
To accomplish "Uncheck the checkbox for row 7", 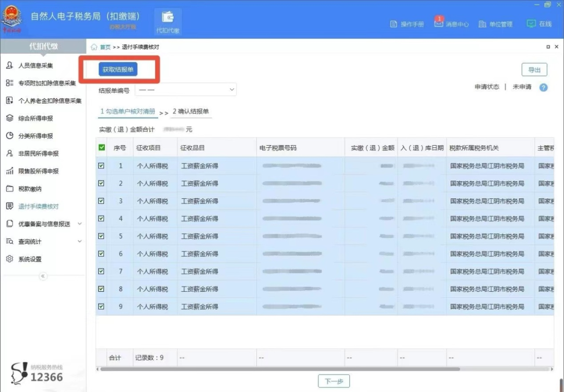I will click(101, 271).
